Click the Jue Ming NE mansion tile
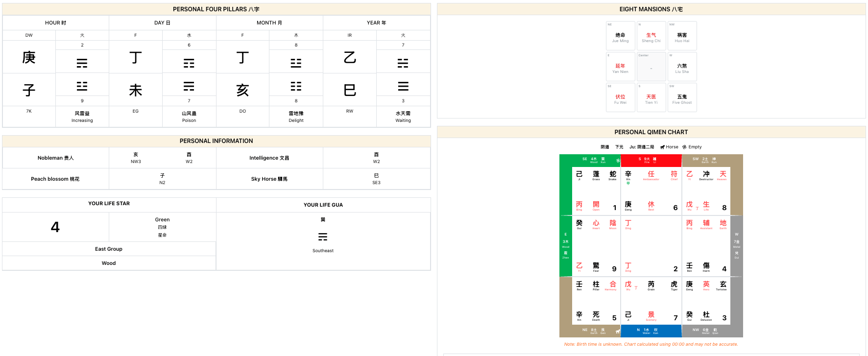 click(x=621, y=36)
